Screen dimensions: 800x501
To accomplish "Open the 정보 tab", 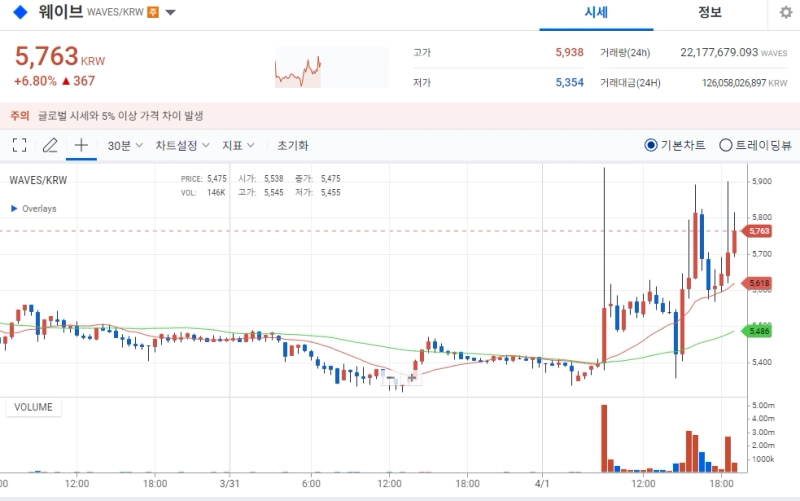I will [710, 13].
